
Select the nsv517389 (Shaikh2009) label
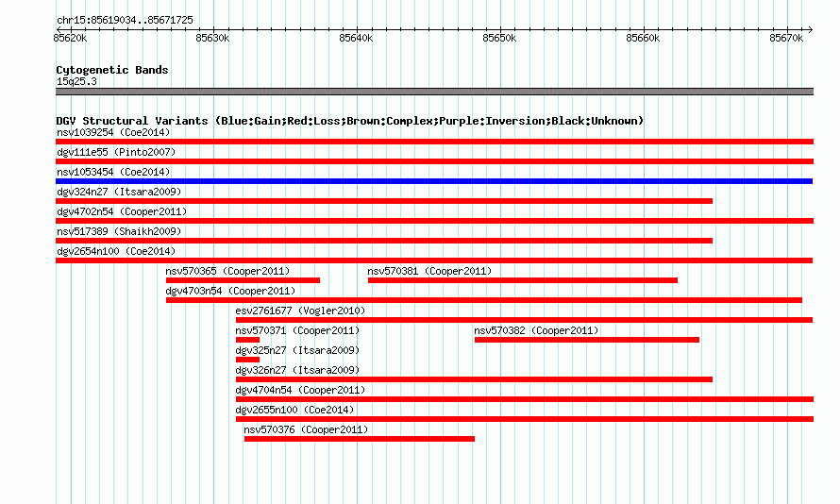119,231
